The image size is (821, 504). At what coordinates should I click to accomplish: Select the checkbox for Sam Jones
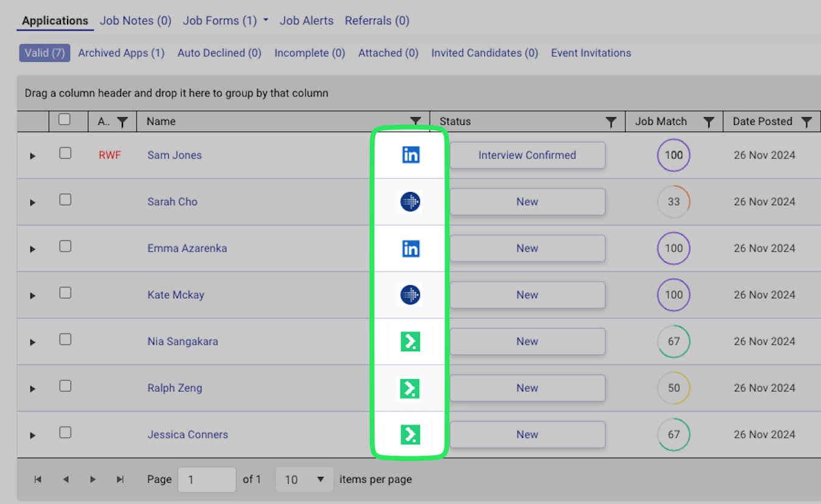click(x=65, y=153)
